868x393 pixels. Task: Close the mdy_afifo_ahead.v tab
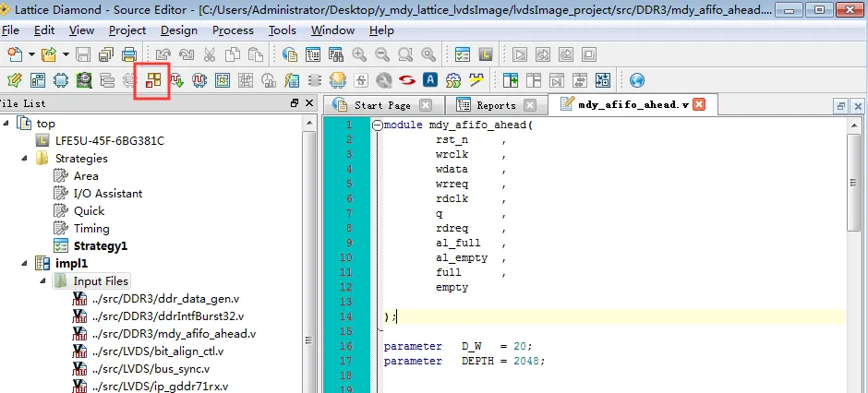pyautogui.click(x=699, y=104)
